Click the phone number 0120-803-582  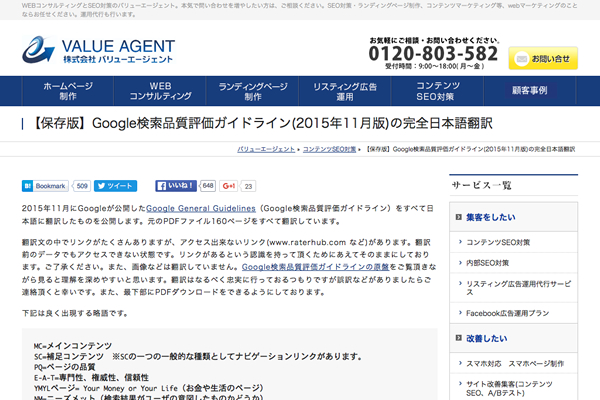[x=433, y=54]
